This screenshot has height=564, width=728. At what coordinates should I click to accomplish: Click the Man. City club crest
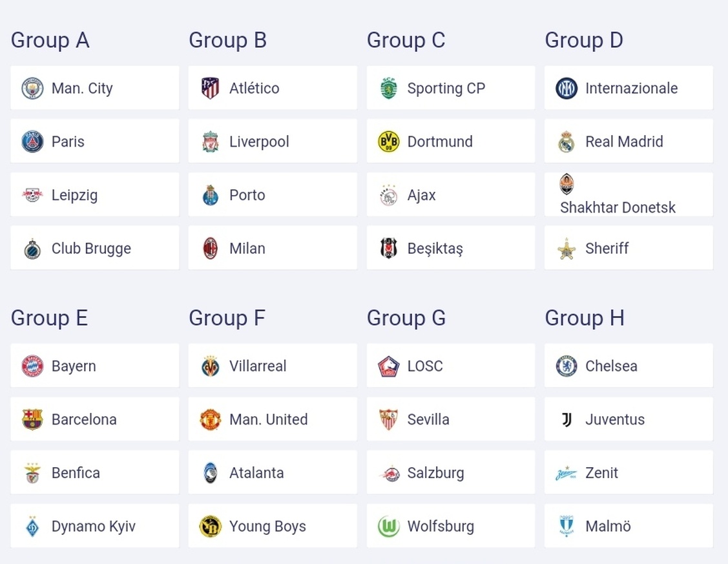(x=32, y=88)
